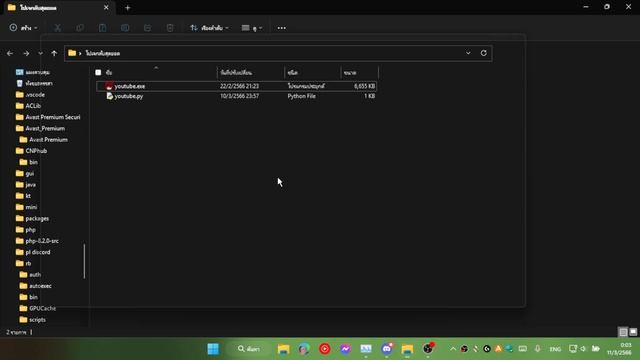This screenshot has width=640, height=360.
Task: Open the auth folder in sidebar
Action: pyautogui.click(x=30, y=275)
